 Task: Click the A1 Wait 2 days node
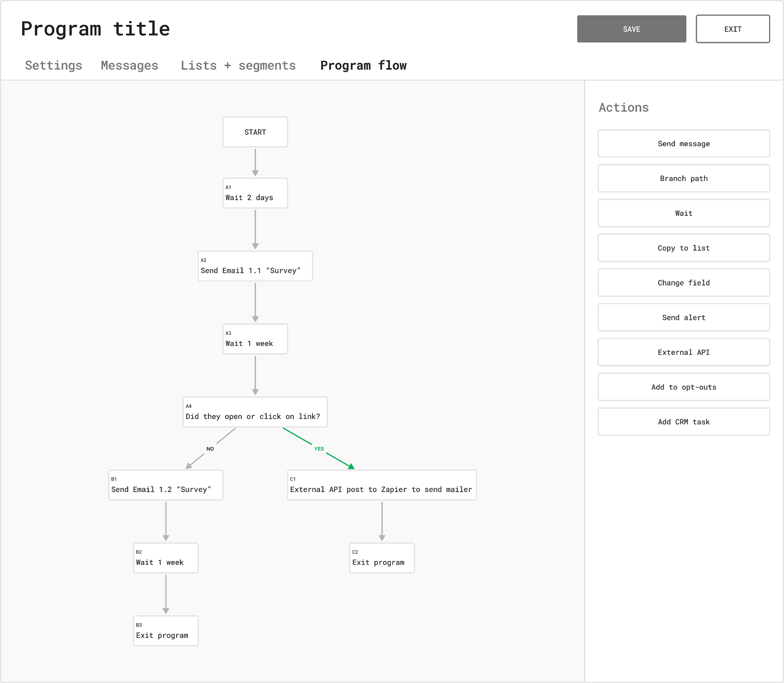click(255, 194)
